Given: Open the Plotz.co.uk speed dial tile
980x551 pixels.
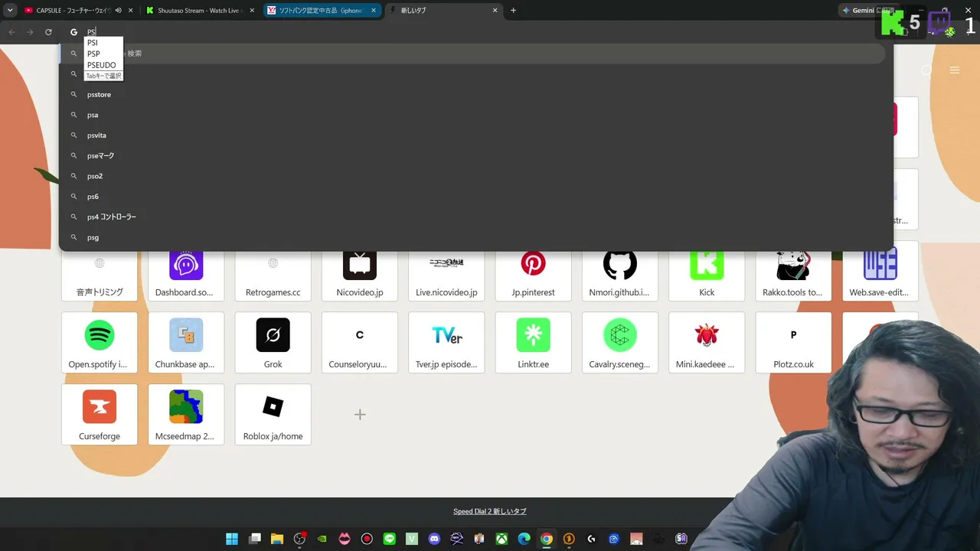Looking at the screenshot, I should coord(793,342).
